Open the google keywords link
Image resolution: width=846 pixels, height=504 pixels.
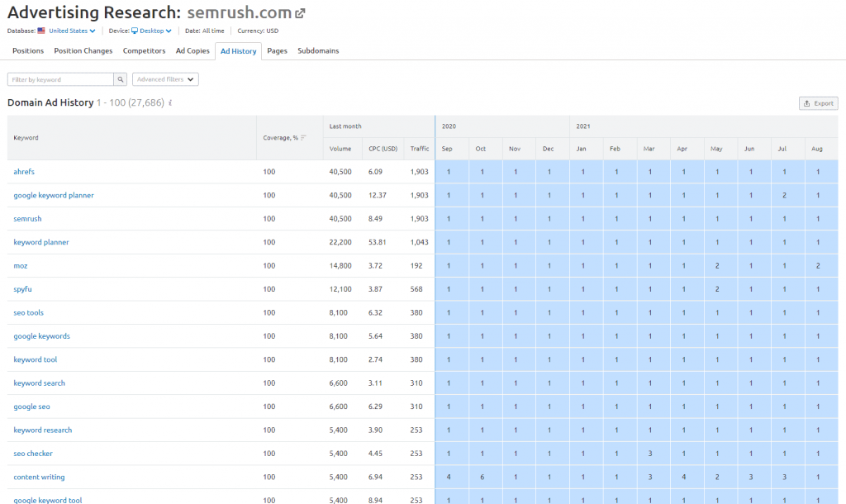tap(41, 336)
